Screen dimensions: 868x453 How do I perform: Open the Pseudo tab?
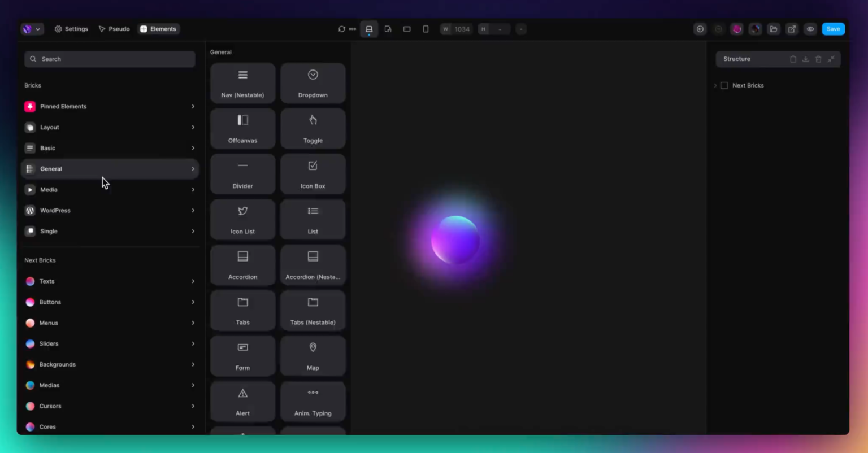114,29
